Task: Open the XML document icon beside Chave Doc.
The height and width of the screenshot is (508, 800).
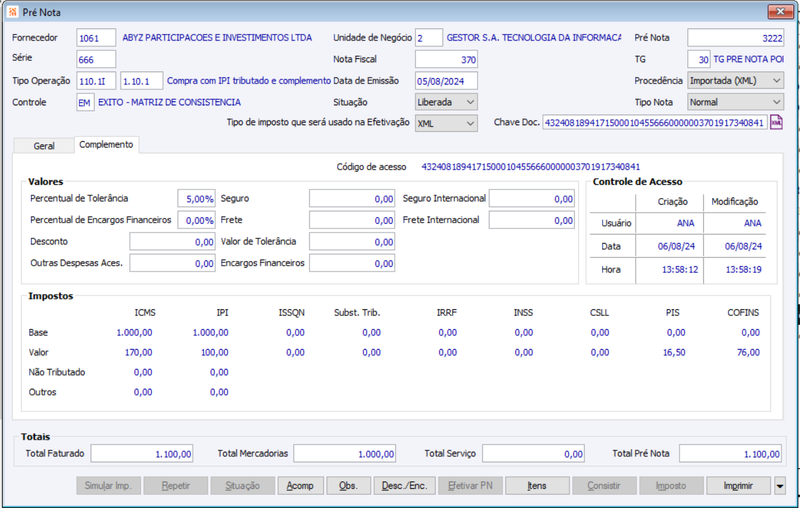Action: click(776, 122)
